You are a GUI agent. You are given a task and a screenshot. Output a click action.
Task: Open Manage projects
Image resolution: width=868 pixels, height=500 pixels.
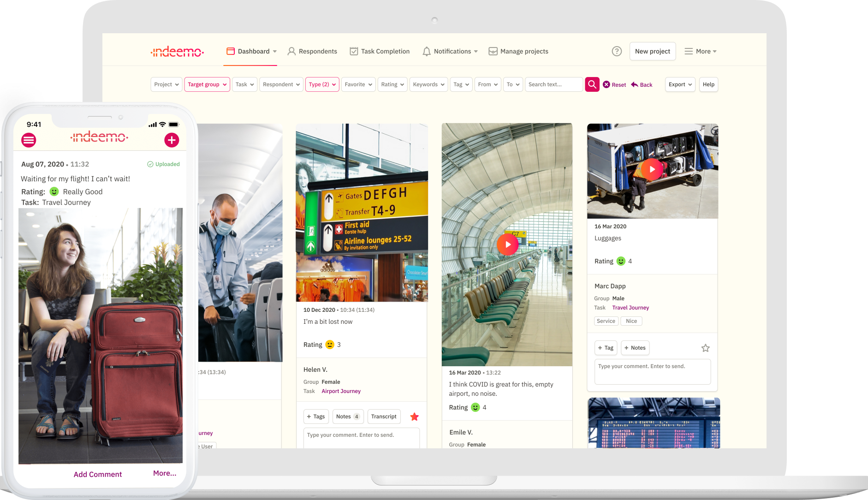coord(518,51)
